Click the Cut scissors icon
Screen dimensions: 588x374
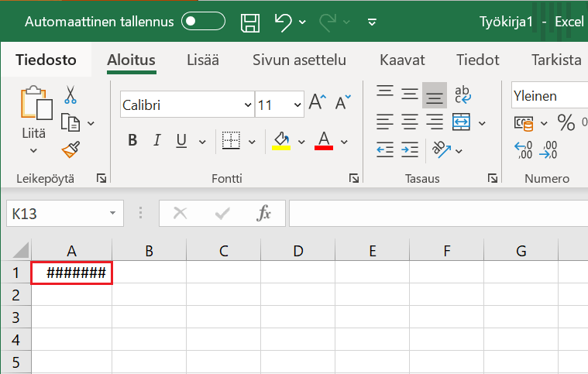click(x=70, y=94)
